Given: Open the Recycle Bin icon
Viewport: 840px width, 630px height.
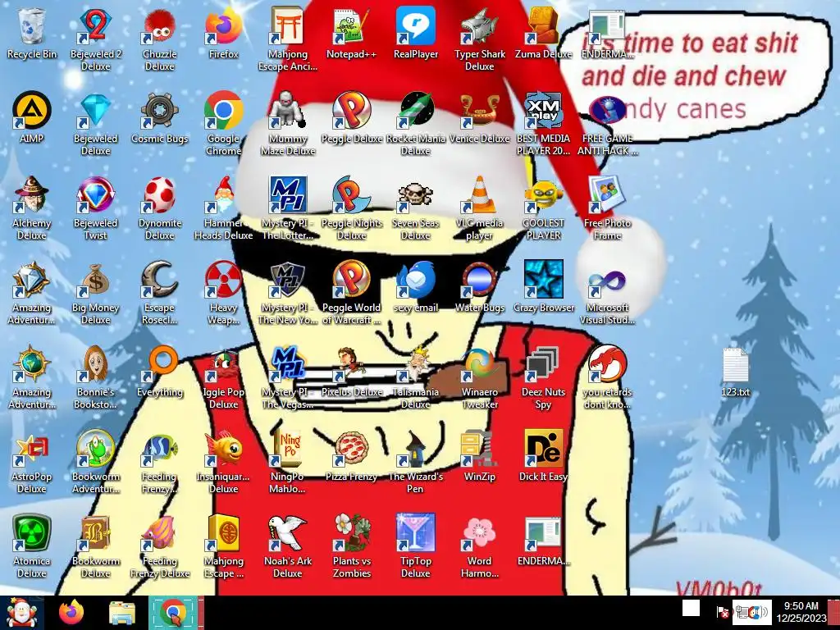Looking at the screenshot, I should point(32,33).
